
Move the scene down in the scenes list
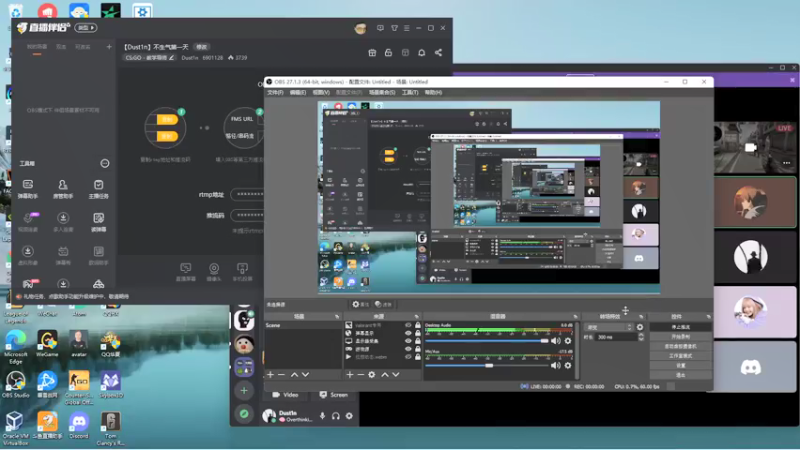(x=305, y=374)
